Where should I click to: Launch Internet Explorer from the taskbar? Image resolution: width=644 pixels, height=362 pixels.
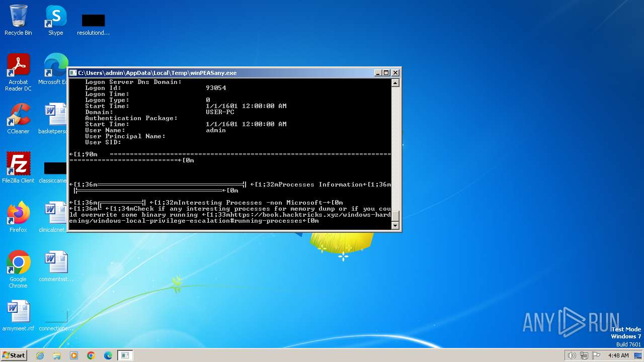40,355
